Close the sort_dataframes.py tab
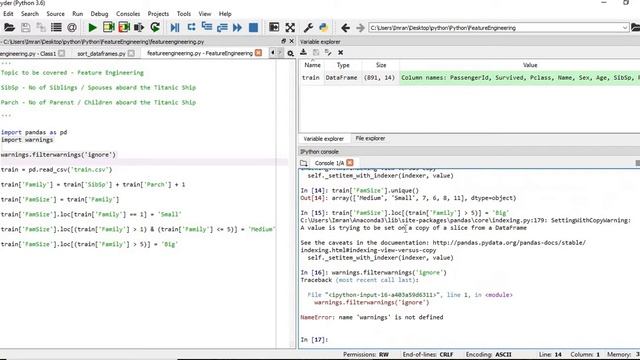The image size is (640, 360). (131, 53)
